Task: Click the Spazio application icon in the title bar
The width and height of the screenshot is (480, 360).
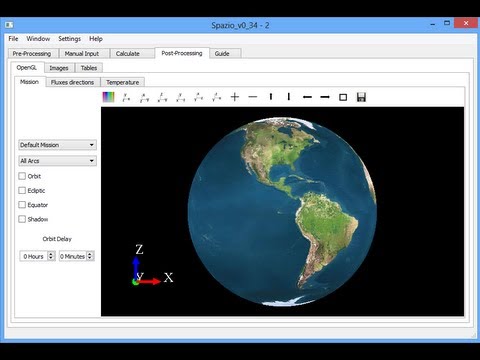Action: [x=9, y=25]
